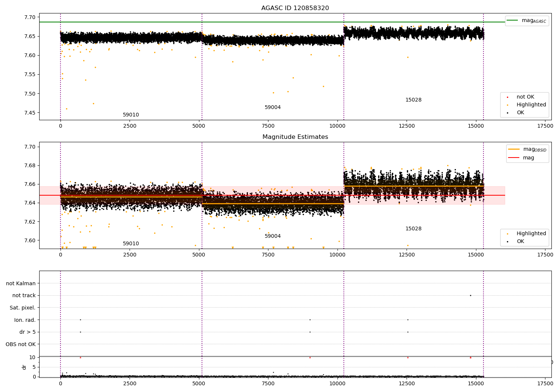
Task: Click obsid label 59010 in top plot
Action: click(131, 115)
